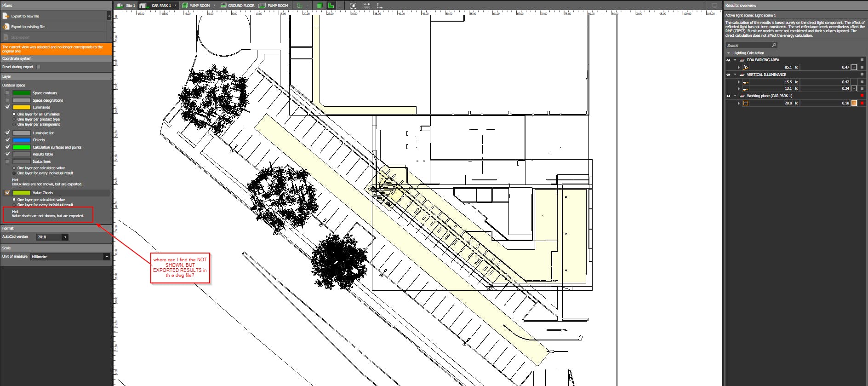Uncheck the Luminaires layer checkbox
This screenshot has height=386, width=868.
(7, 107)
